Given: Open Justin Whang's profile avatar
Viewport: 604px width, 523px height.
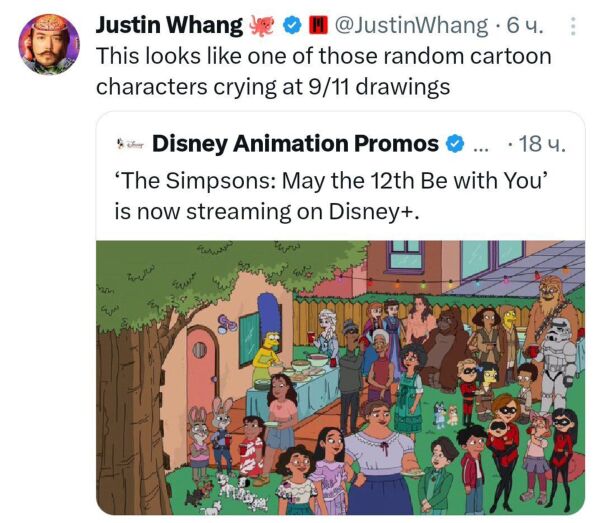Looking at the screenshot, I should tap(49, 44).
